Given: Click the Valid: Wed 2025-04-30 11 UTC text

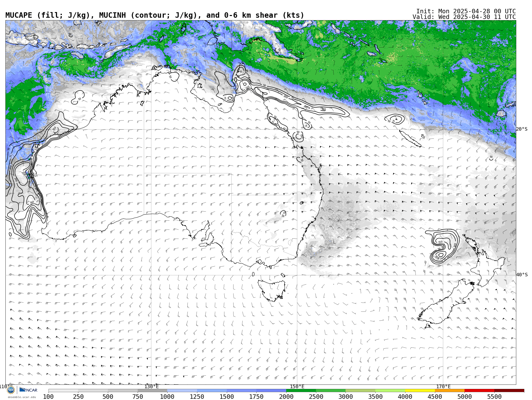Looking at the screenshot, I should (x=464, y=17).
